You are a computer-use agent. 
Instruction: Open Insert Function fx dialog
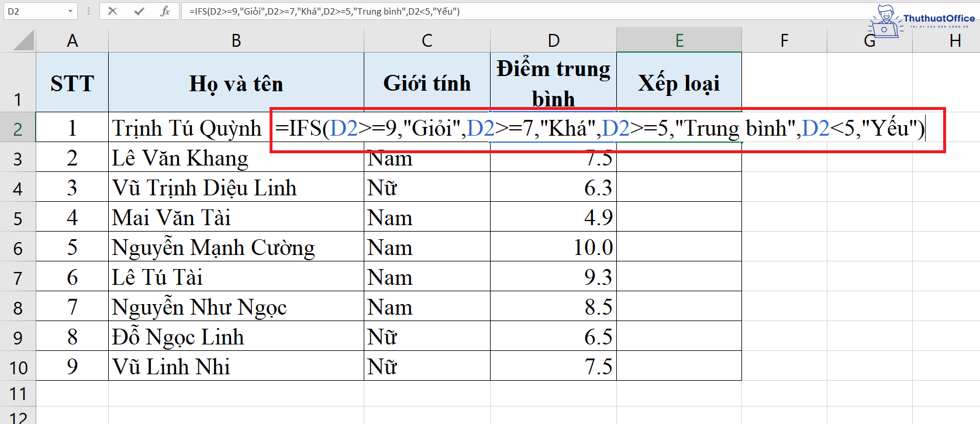click(x=165, y=11)
